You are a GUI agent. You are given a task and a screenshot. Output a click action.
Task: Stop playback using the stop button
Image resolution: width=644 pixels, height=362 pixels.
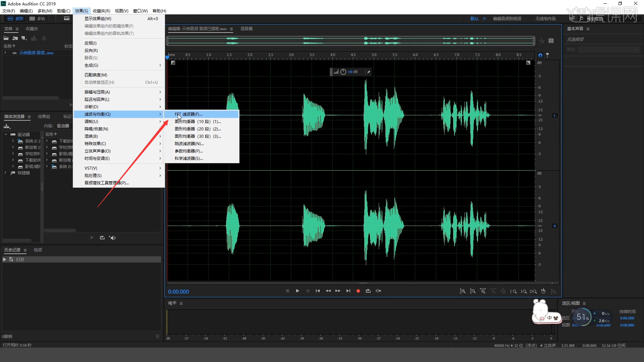pyautogui.click(x=287, y=291)
